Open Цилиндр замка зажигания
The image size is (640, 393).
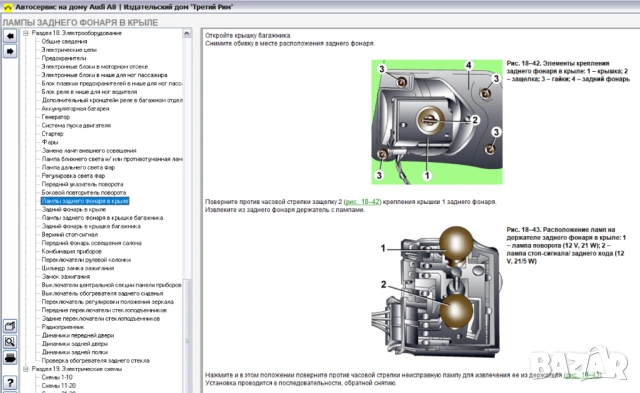(78, 268)
